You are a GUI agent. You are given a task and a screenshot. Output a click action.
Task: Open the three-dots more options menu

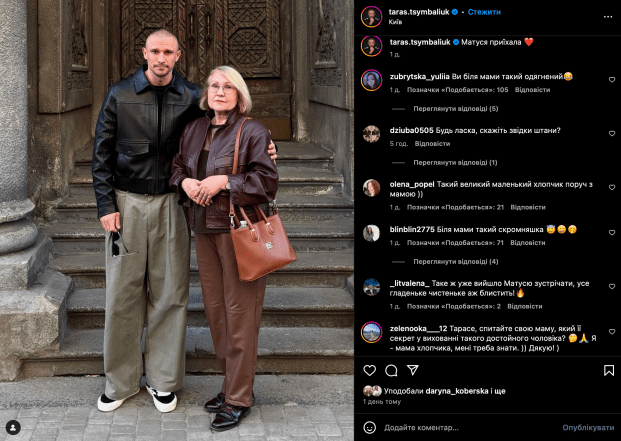[608, 17]
